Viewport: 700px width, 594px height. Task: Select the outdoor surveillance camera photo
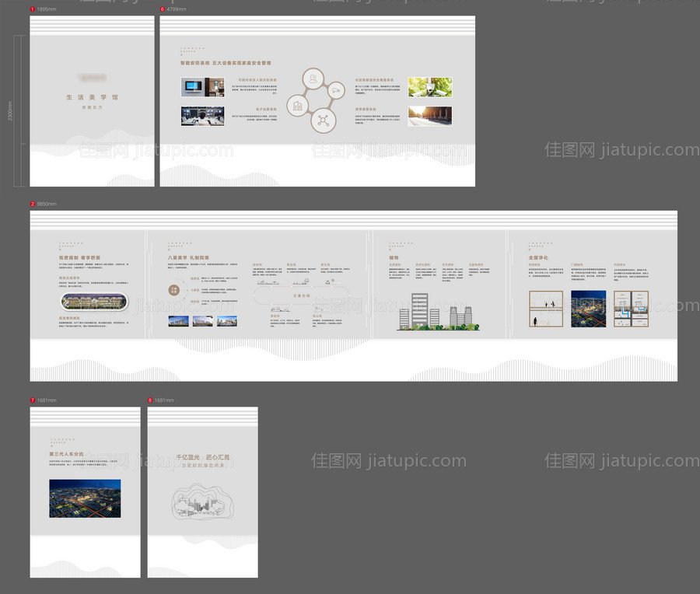[429, 86]
